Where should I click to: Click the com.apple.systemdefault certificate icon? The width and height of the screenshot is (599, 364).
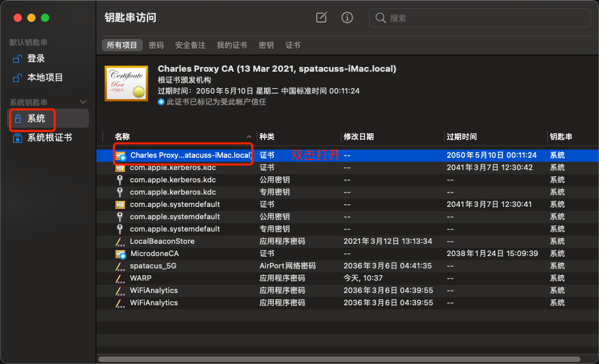(x=120, y=205)
